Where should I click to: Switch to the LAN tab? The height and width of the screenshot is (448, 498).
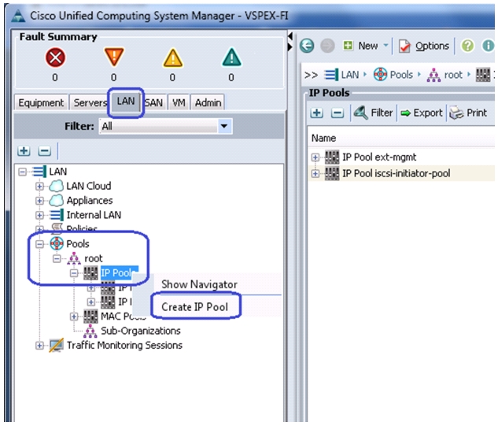[x=126, y=102]
